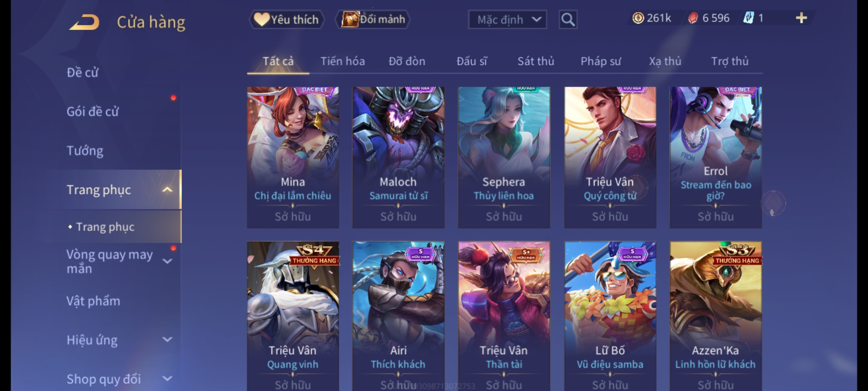Viewport: 868px width, 391px height.
Task: Tap the gold coin 261k icon
Action: 638,18
